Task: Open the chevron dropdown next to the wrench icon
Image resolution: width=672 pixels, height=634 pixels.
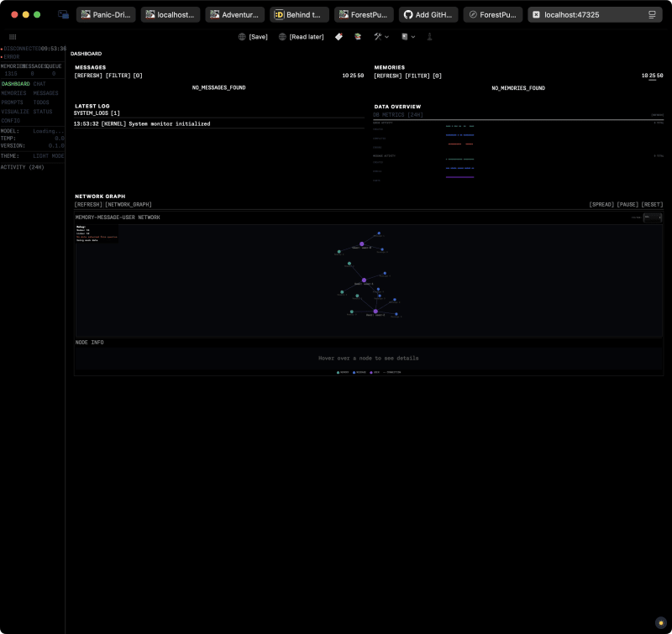Action: pos(386,36)
